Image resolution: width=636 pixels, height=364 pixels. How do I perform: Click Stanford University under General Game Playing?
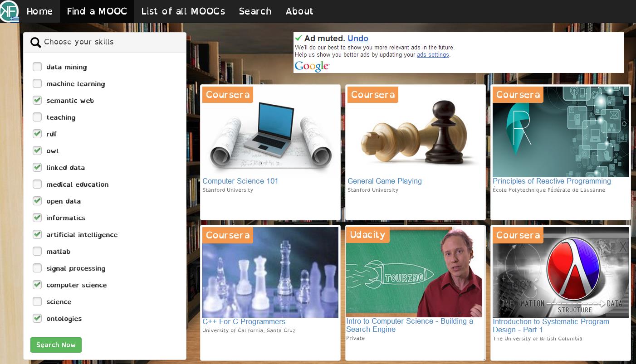tap(373, 190)
